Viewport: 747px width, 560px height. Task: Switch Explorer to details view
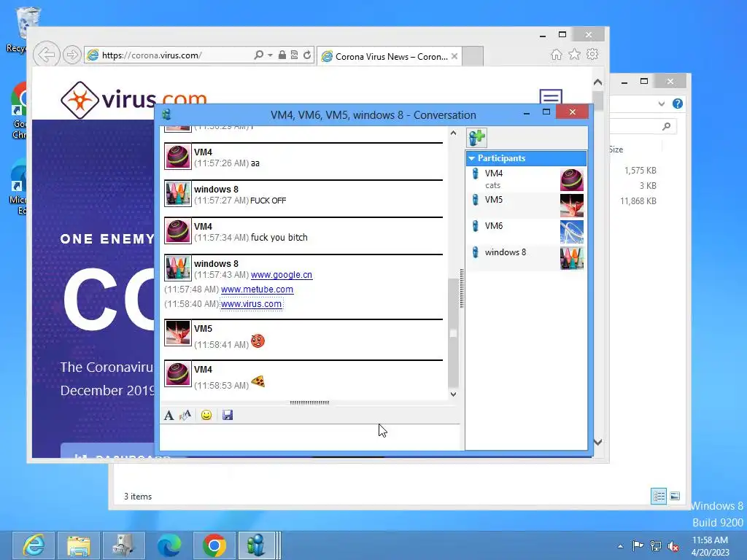coord(659,496)
